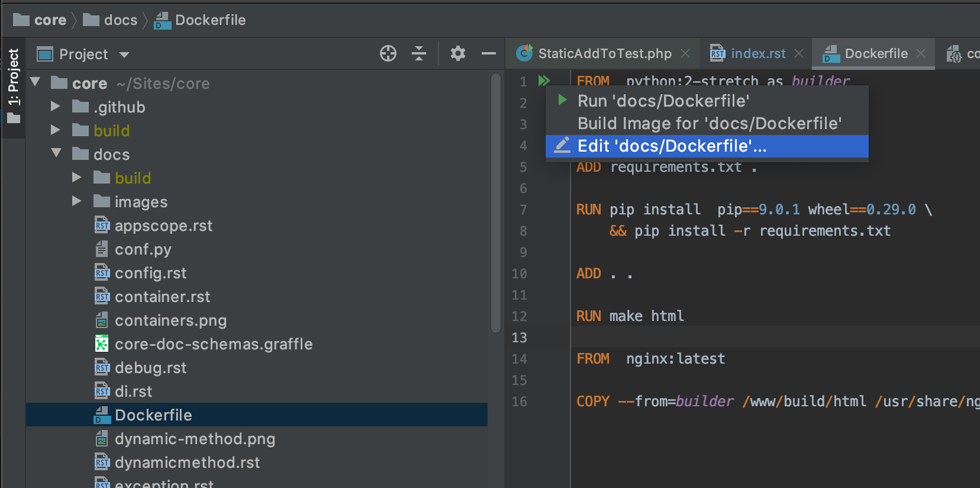Expand the images folder arrow
This screenshot has height=488, width=980.
point(77,201)
